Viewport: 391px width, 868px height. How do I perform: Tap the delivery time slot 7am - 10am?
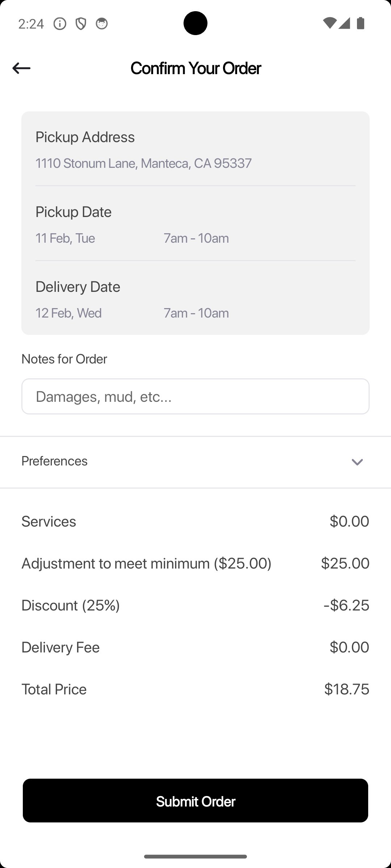196,313
